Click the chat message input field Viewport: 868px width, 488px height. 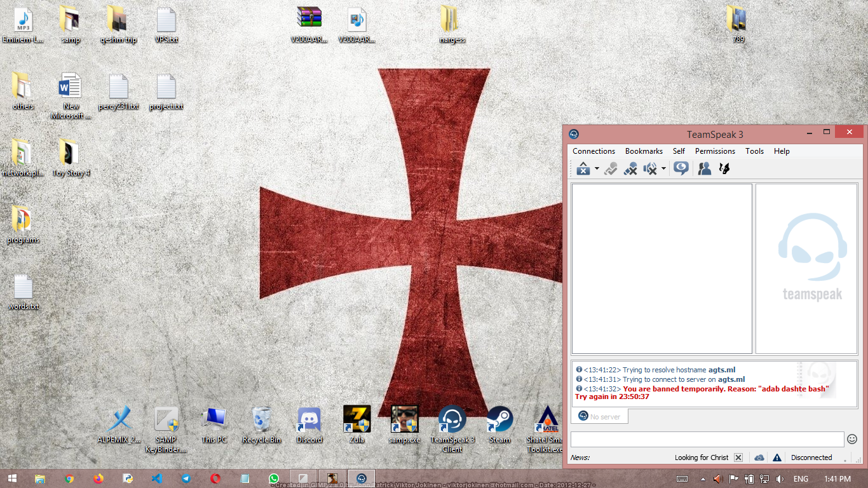[x=707, y=439]
